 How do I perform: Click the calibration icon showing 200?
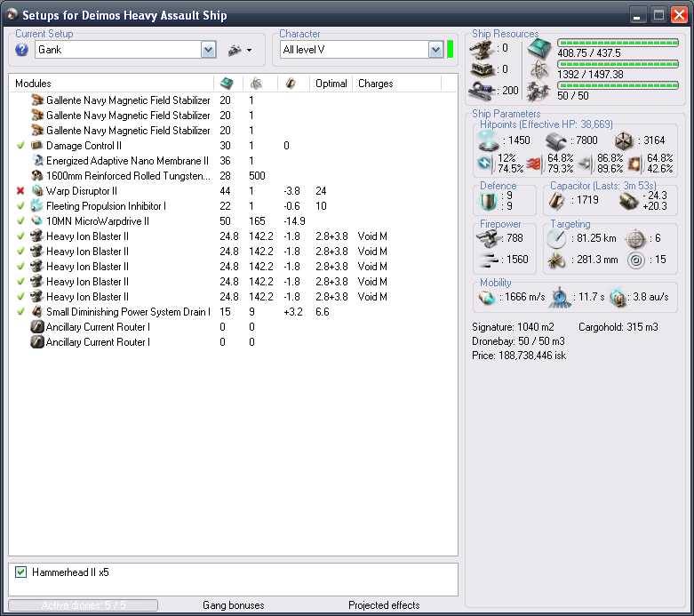482,91
